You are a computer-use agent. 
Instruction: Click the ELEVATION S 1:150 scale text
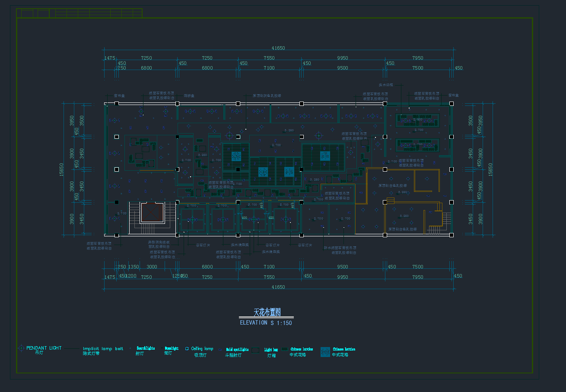click(x=266, y=323)
